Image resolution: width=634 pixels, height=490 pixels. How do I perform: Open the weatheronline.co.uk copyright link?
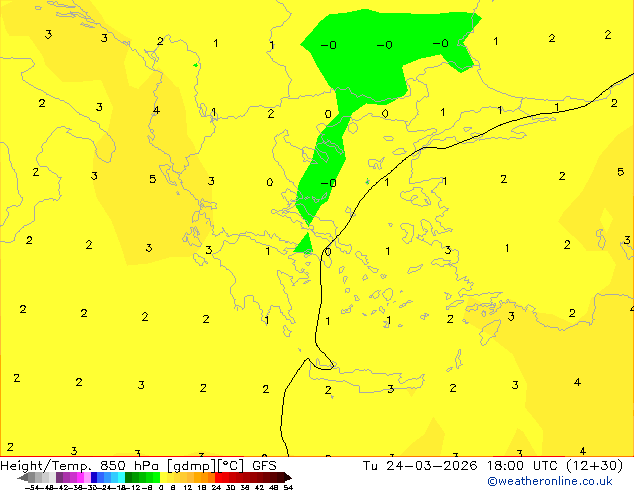[550, 481]
